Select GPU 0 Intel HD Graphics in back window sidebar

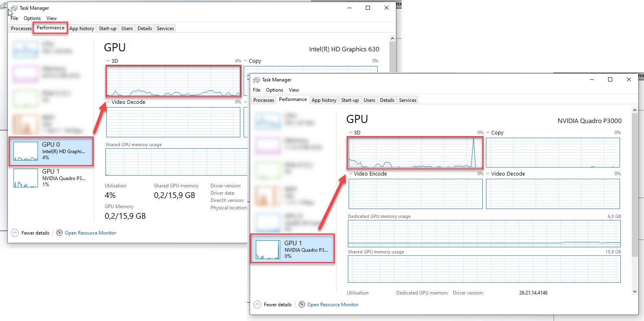51,151
